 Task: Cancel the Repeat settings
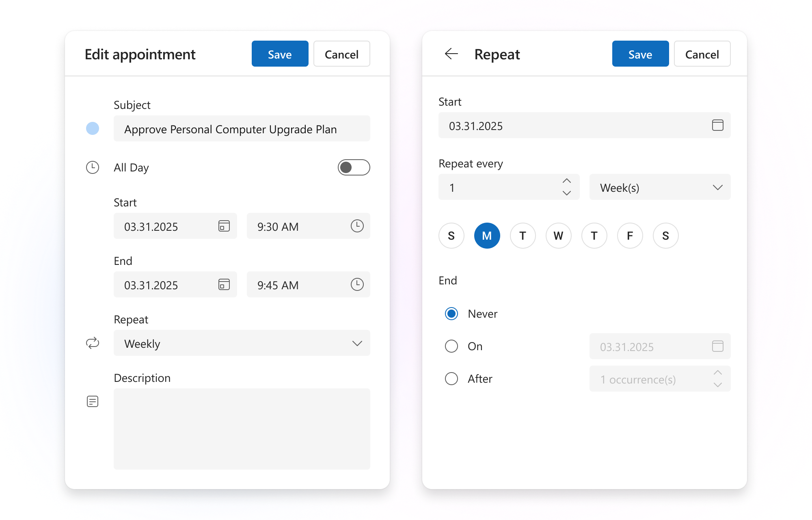coord(702,54)
